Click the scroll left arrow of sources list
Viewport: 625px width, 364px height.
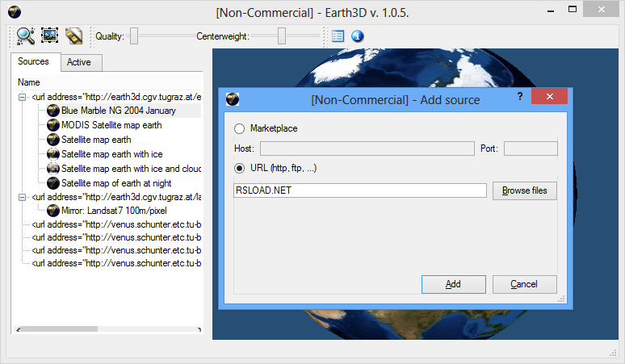(x=18, y=329)
